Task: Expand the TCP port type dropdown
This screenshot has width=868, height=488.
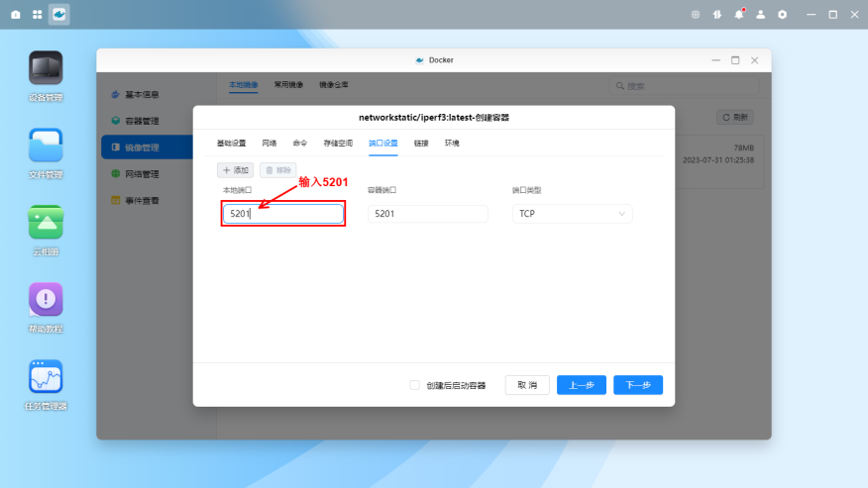Action: pyautogui.click(x=572, y=214)
